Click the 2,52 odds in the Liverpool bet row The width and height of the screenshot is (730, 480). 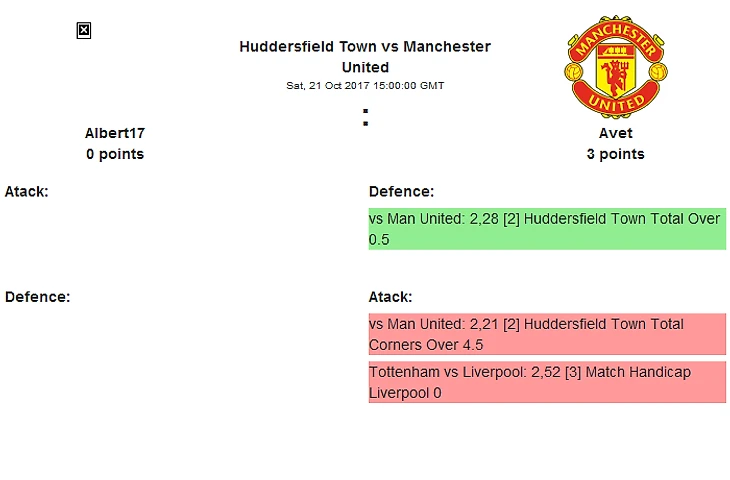tap(549, 372)
